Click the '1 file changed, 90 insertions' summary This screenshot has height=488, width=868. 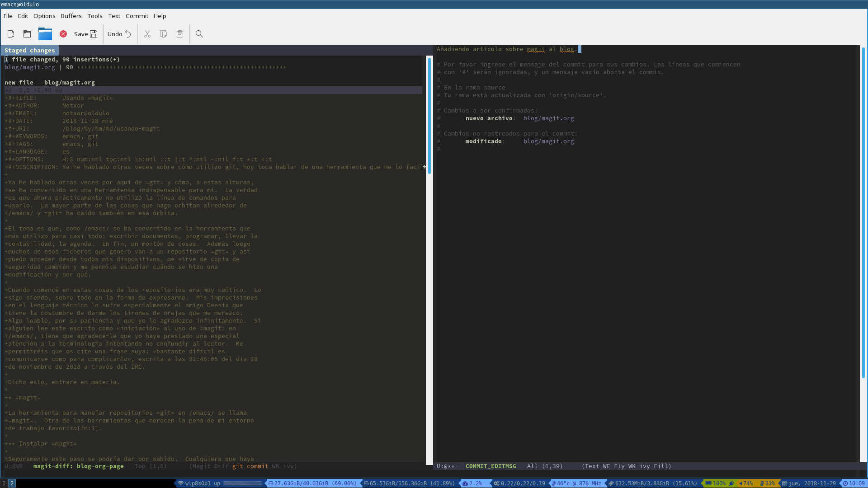(62, 60)
